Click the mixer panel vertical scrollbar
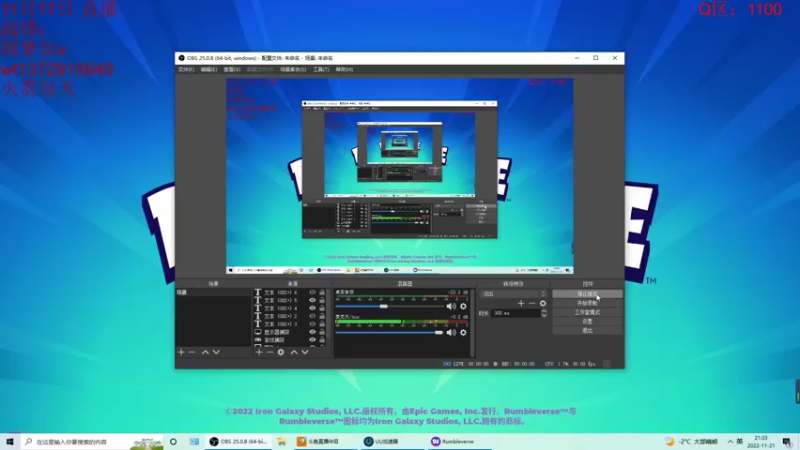800x450 pixels. [472, 323]
